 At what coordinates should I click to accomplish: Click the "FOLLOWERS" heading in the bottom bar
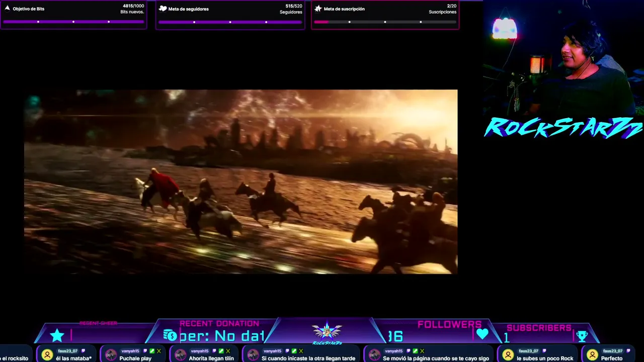[449, 324]
